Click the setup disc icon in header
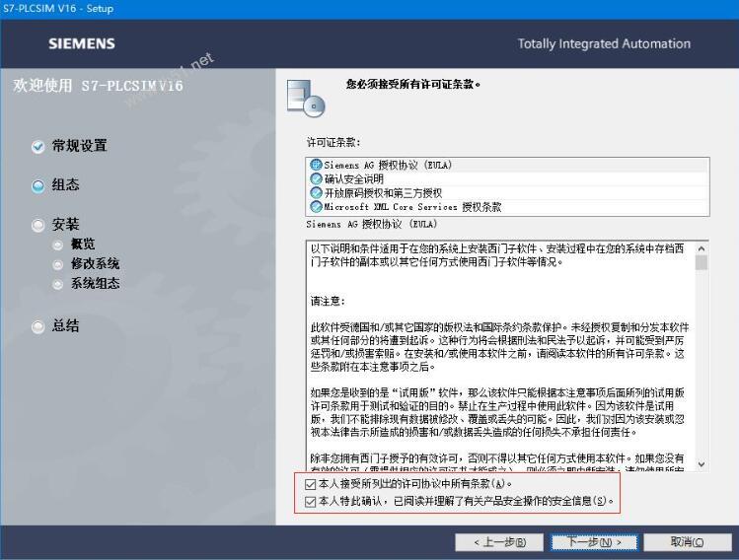 tap(306, 98)
